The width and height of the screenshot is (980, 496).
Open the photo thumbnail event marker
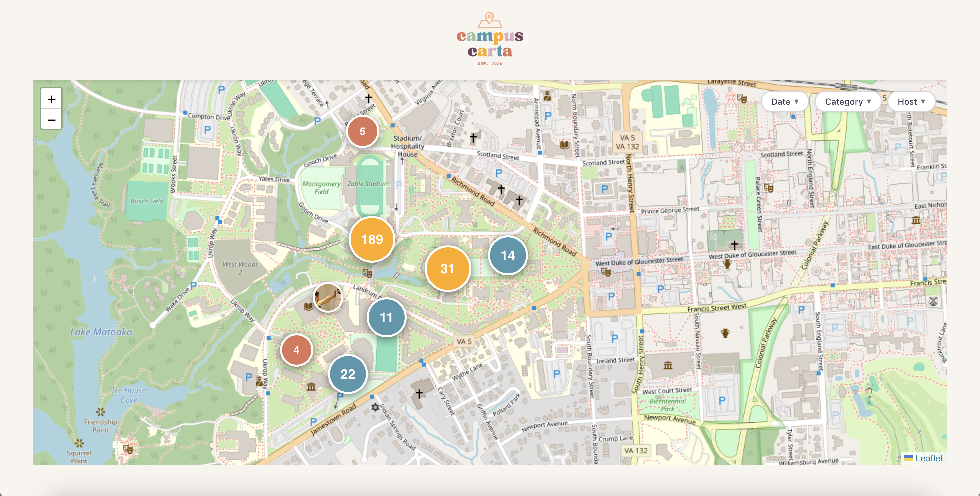point(328,297)
